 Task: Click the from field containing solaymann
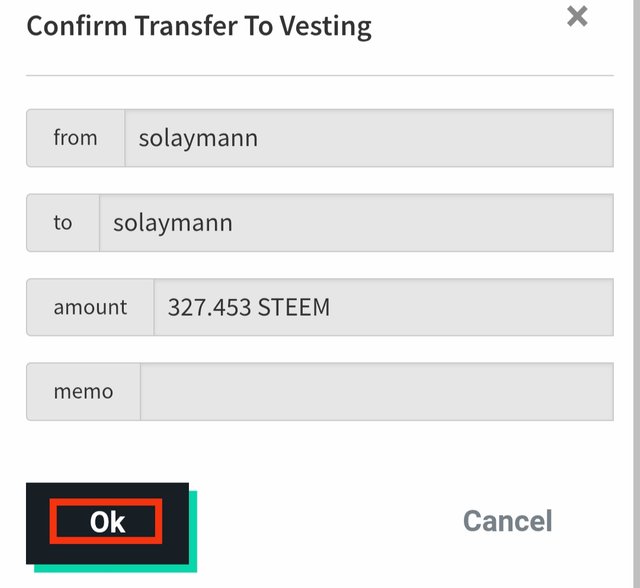(369, 138)
